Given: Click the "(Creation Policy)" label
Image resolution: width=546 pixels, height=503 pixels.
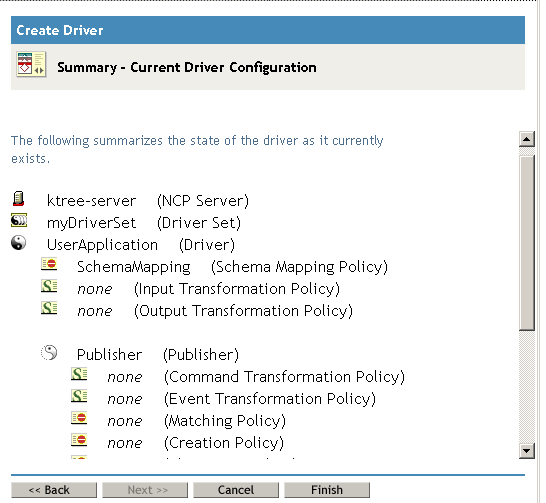Looking at the screenshot, I should tap(224, 443).
